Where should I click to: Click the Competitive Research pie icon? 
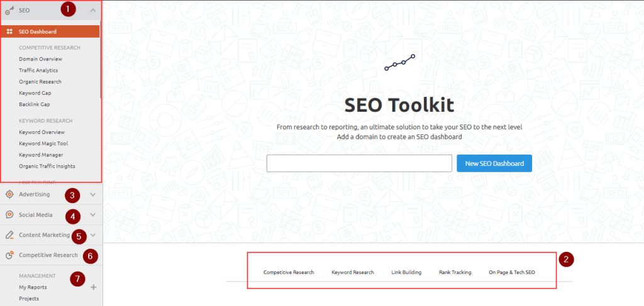coord(9,255)
